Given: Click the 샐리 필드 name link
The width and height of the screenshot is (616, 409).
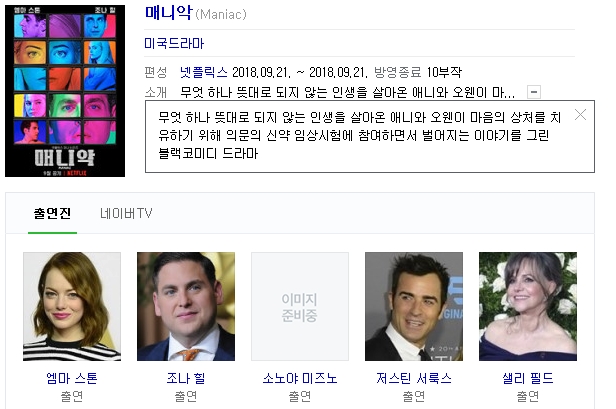Looking at the screenshot, I should (528, 378).
